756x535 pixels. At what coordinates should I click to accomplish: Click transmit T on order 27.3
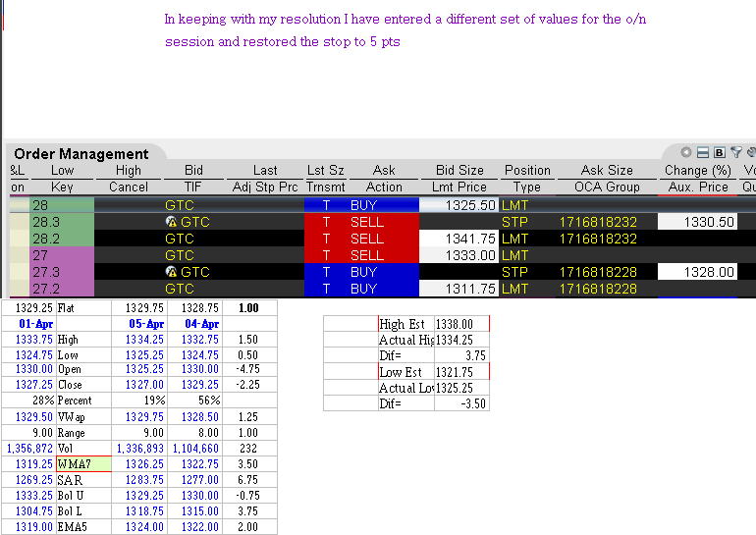pyautogui.click(x=326, y=272)
